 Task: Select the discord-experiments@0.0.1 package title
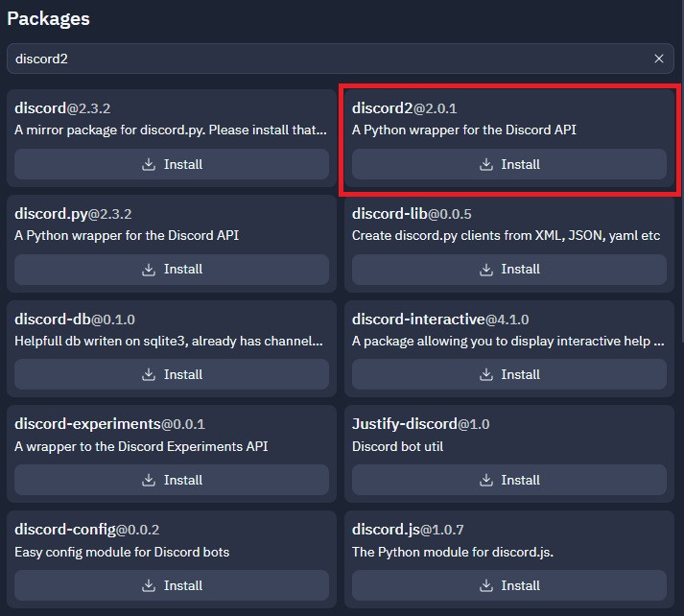coord(109,424)
